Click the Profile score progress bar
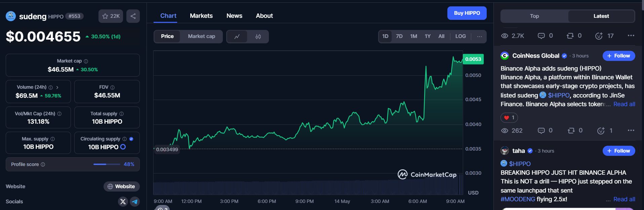The height and width of the screenshot is (210, 644). pos(107,164)
